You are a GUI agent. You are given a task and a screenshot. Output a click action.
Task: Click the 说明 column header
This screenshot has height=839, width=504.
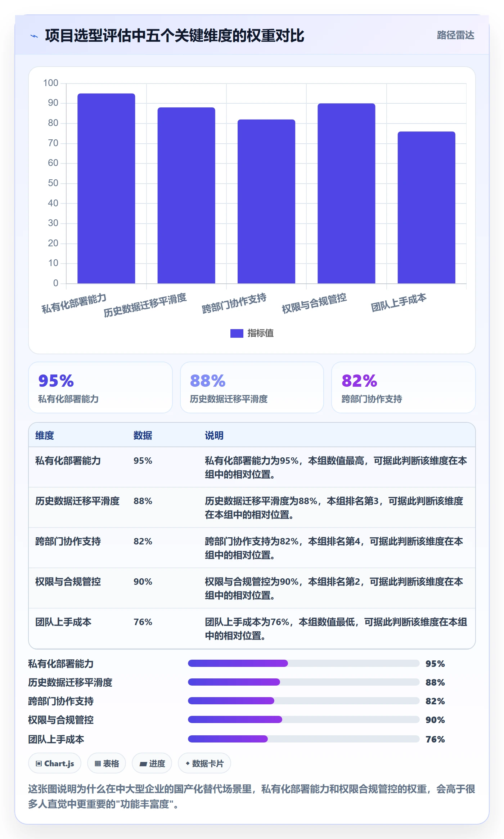click(x=214, y=435)
